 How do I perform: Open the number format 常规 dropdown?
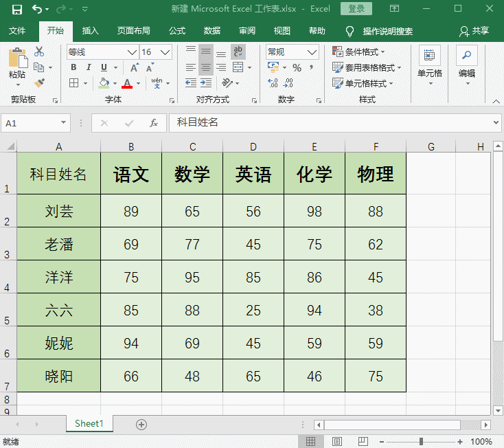(312, 52)
